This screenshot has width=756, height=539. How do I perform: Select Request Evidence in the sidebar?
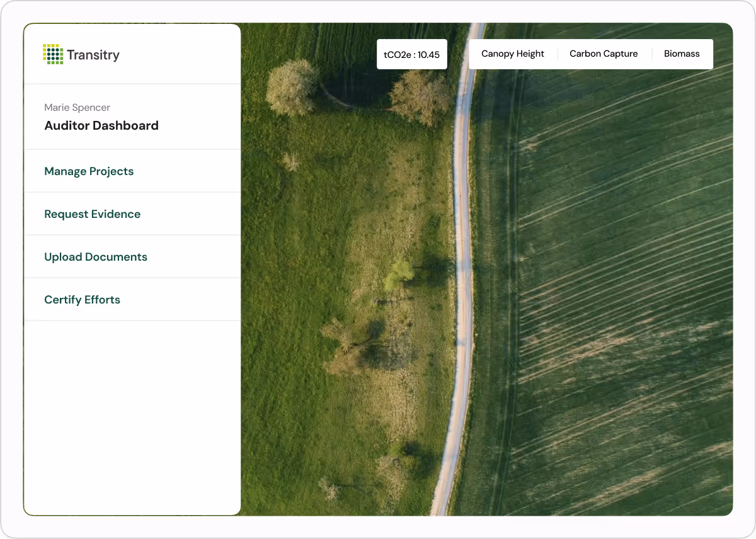coord(92,213)
